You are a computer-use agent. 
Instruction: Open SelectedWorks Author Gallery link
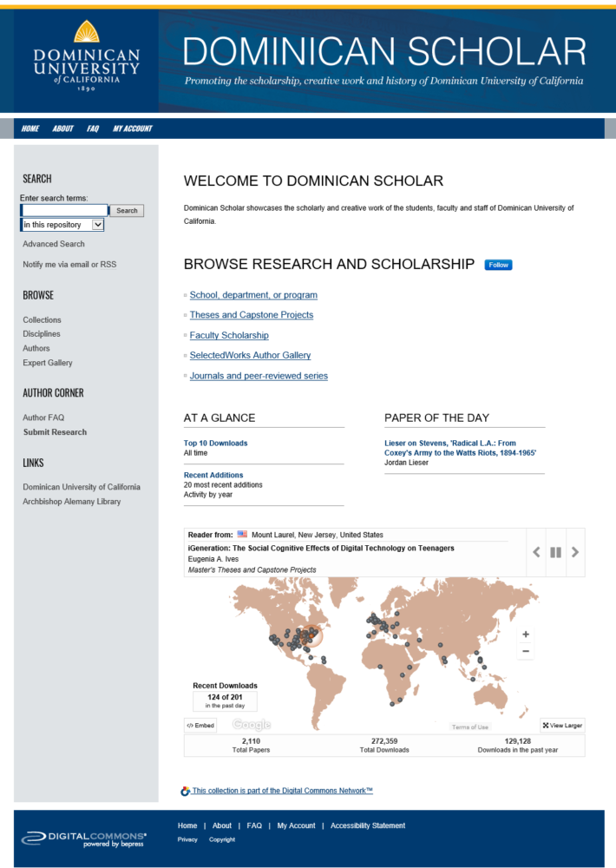pyautogui.click(x=250, y=355)
